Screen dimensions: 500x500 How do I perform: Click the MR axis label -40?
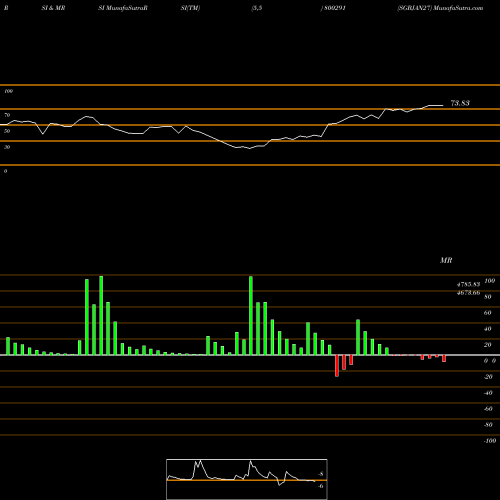[488, 393]
